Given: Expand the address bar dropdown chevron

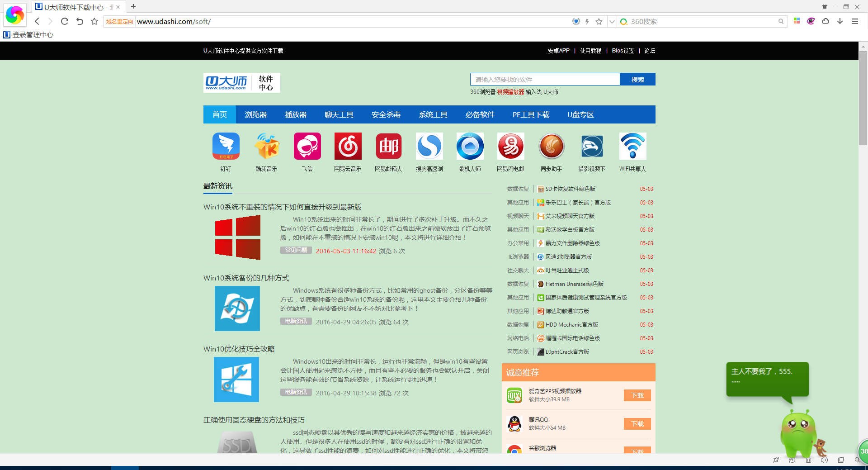Looking at the screenshot, I should (x=612, y=21).
